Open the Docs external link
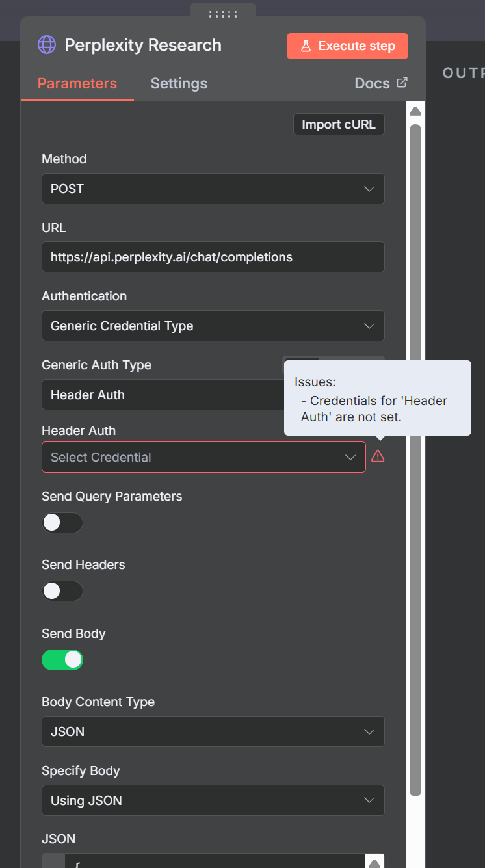This screenshot has width=485, height=868. point(381,83)
